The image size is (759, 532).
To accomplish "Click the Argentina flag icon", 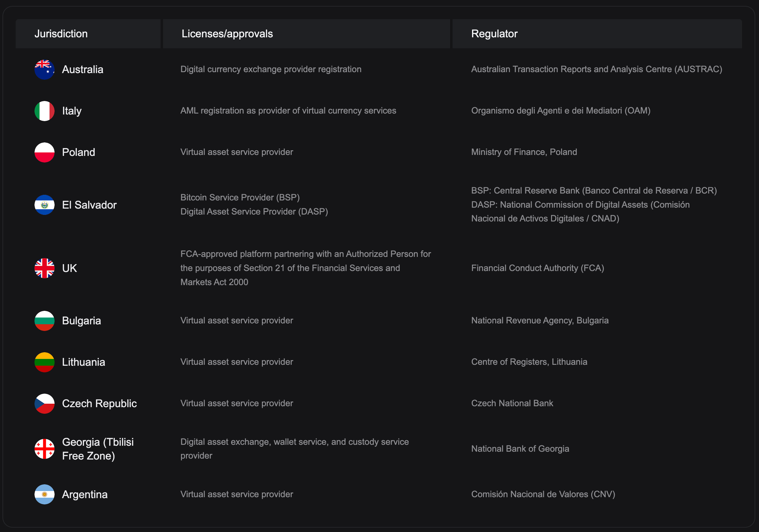I will (44, 494).
